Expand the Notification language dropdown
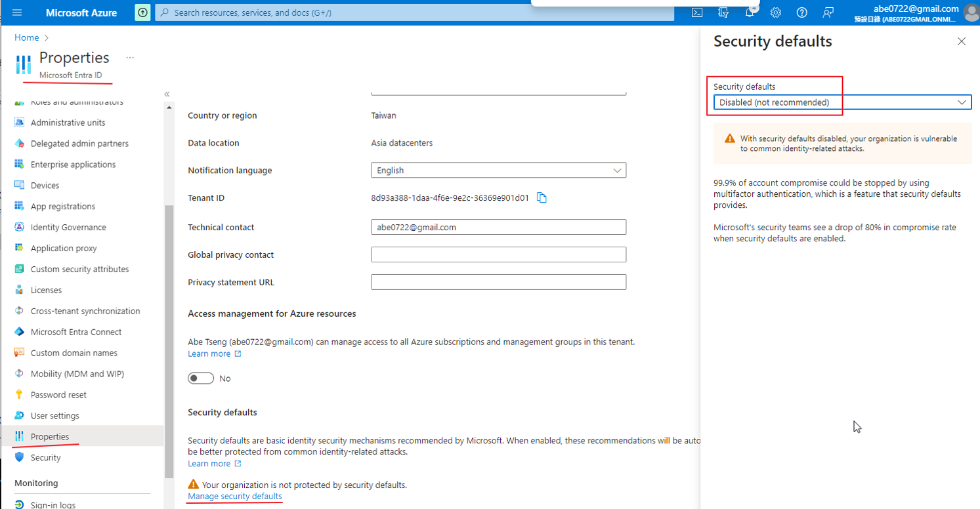The height and width of the screenshot is (509, 980). tap(498, 171)
